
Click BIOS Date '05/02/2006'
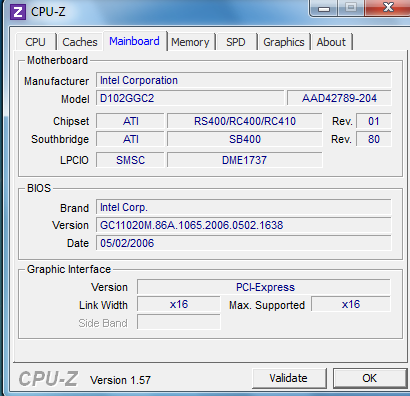(244, 243)
